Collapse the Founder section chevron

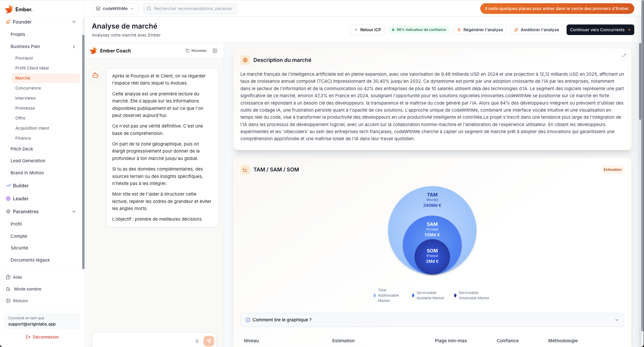(74, 22)
